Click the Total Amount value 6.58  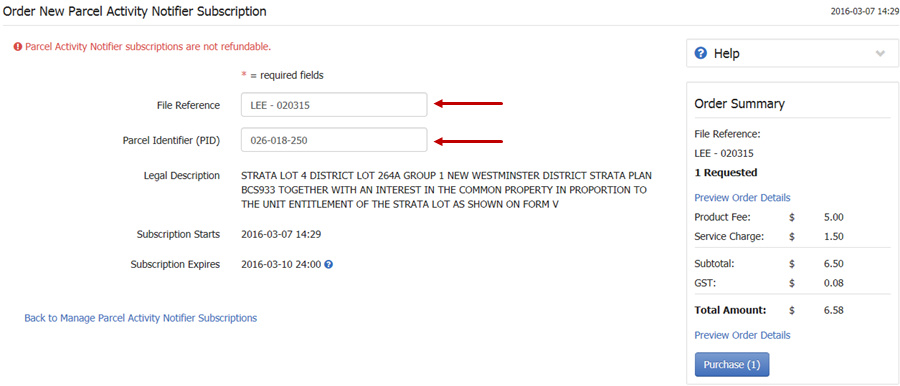[833, 310]
